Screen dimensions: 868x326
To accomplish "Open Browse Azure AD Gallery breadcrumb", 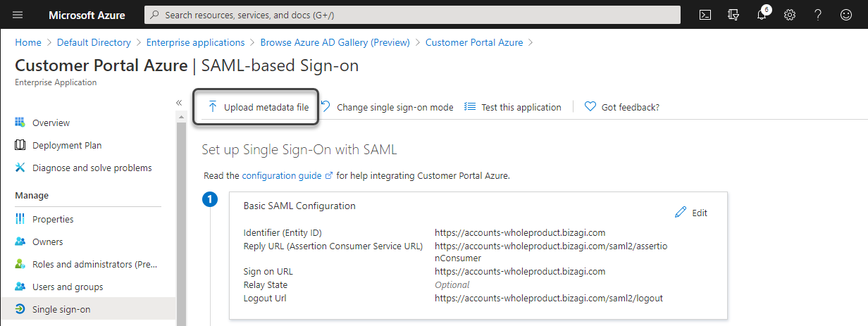I will tap(335, 42).
